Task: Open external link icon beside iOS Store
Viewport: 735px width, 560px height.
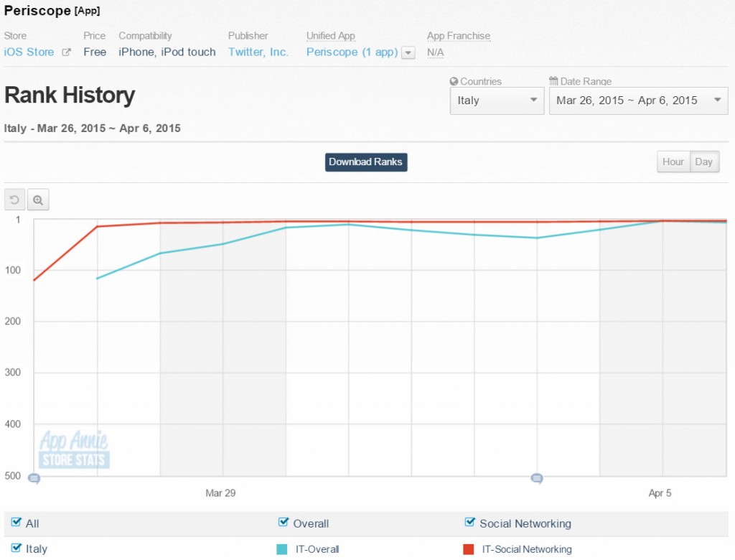Action: (66, 52)
